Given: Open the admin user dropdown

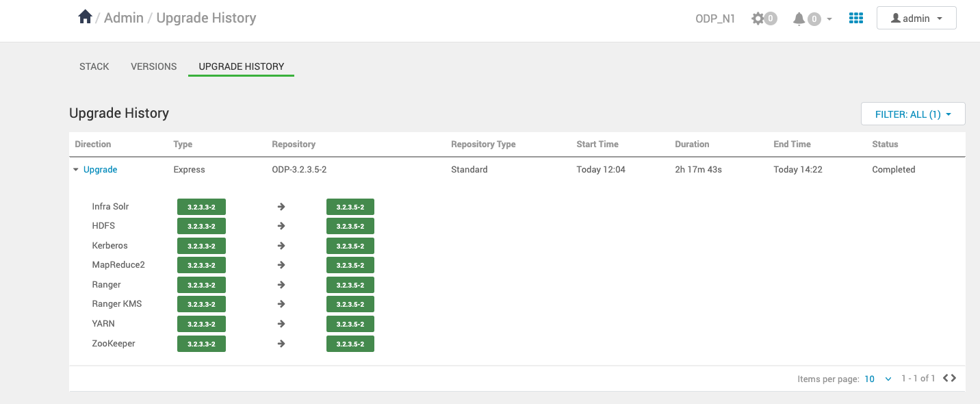Looking at the screenshot, I should (x=916, y=18).
